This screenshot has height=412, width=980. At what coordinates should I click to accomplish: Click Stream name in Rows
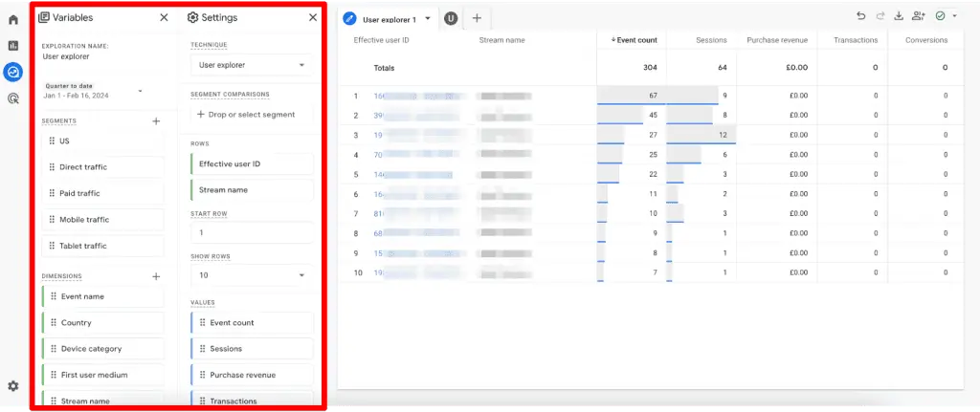point(252,190)
